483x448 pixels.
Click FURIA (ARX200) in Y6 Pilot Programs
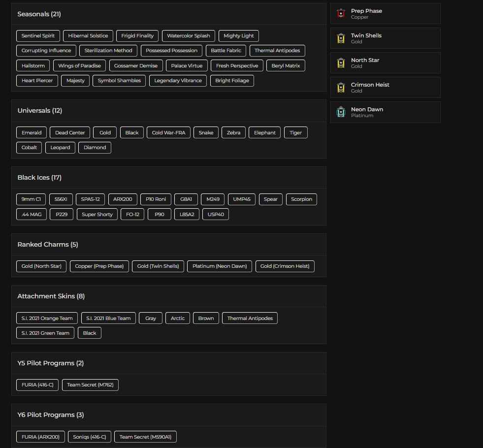(40, 437)
